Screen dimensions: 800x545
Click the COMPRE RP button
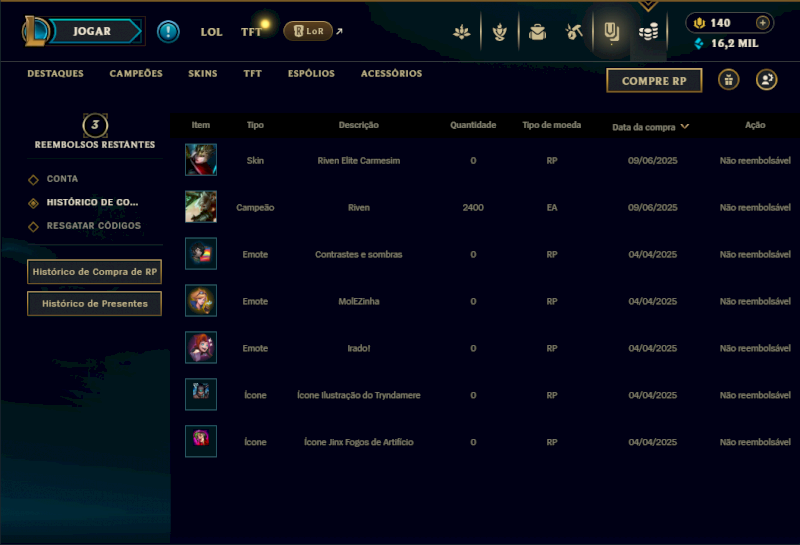coord(654,81)
